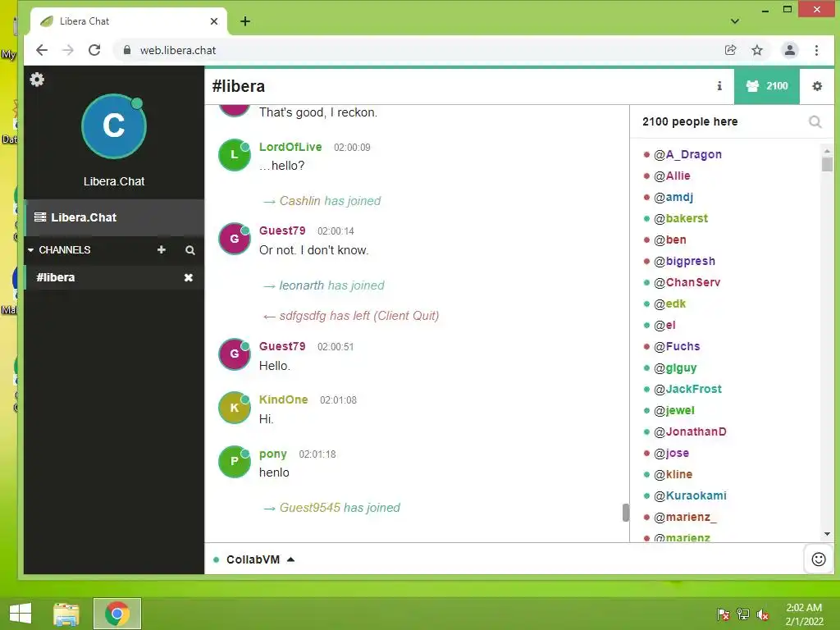The height and width of the screenshot is (630, 840).
Task: Click Cashlin in the join notice
Action: 300,201
